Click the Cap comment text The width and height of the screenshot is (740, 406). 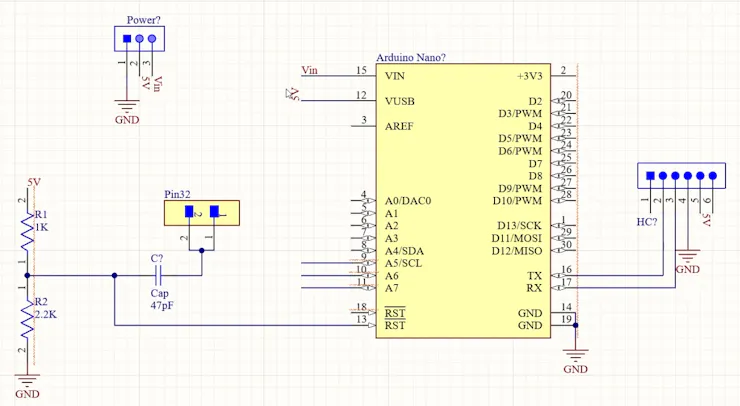pyautogui.click(x=160, y=293)
